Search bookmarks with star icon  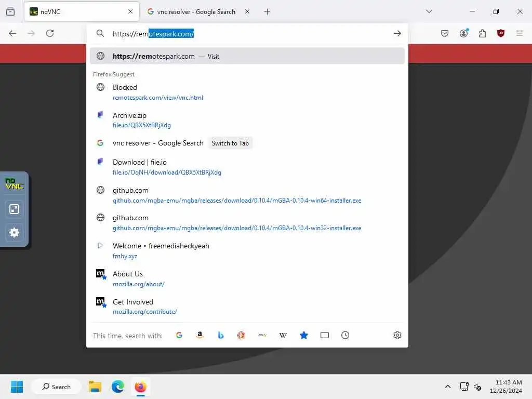(x=303, y=335)
